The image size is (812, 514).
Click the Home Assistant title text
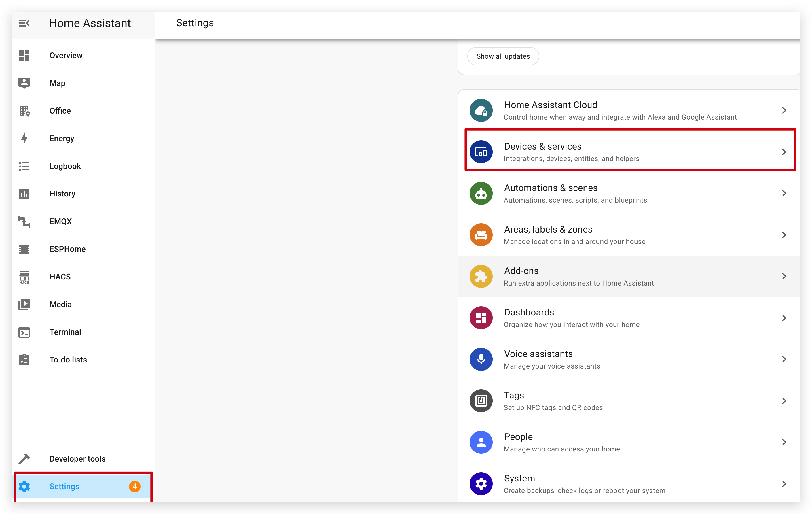pos(90,23)
